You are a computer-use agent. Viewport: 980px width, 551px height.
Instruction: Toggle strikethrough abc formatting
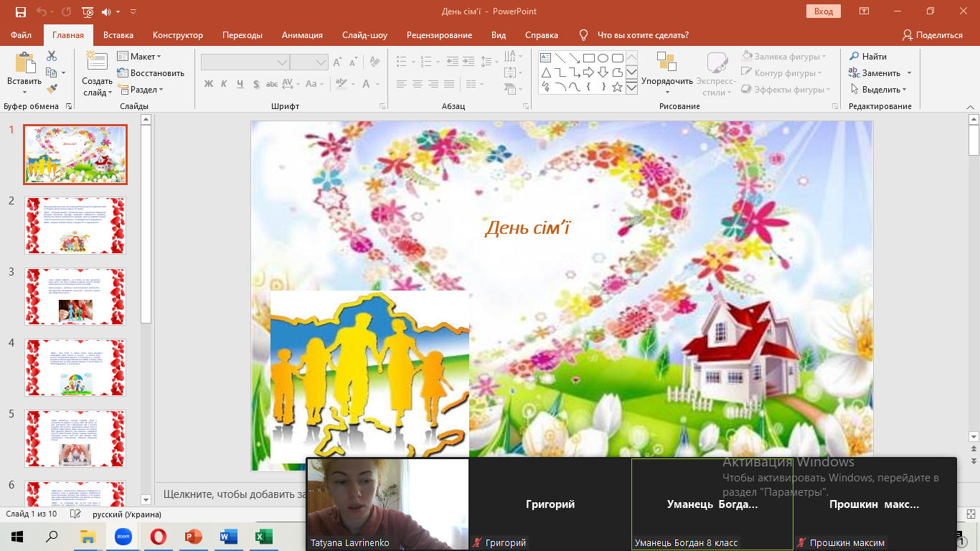pos(272,84)
